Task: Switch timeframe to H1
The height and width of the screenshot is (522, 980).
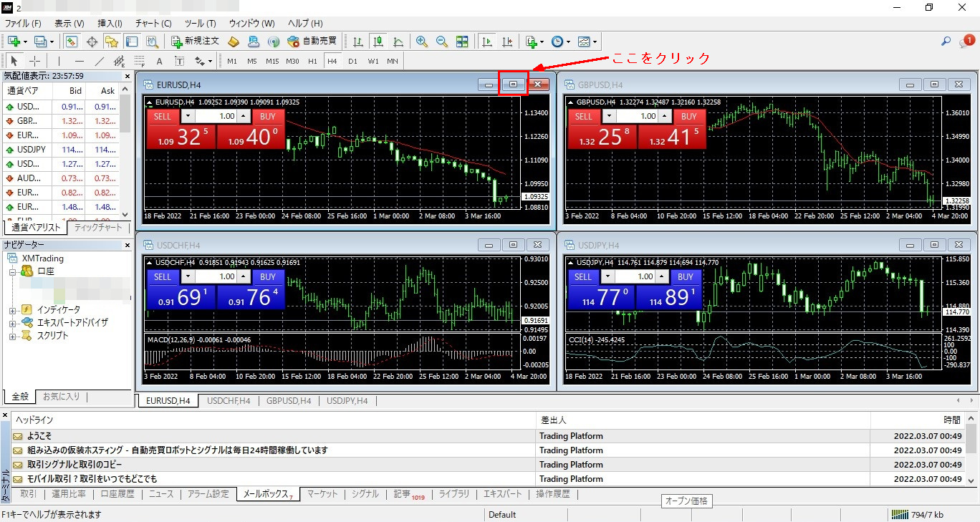Action: (312, 61)
